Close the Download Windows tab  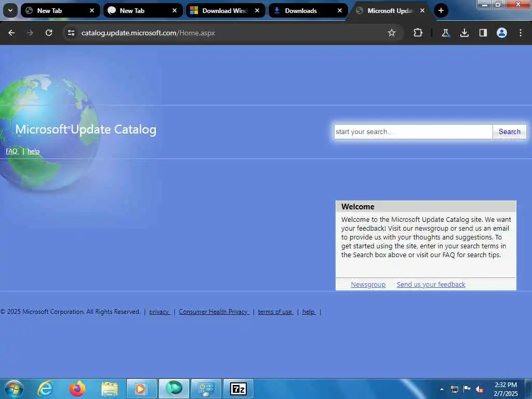[x=257, y=10]
